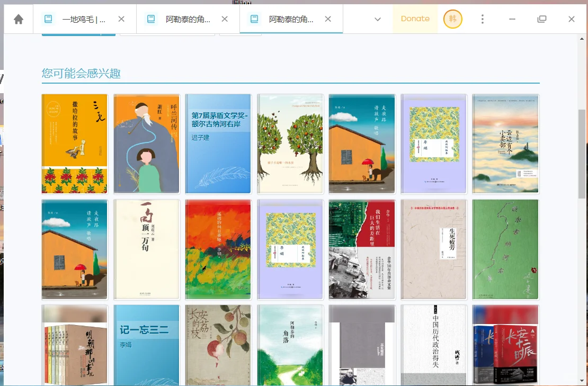Switch to the middle 阿勒泰的角... tab

point(188,19)
